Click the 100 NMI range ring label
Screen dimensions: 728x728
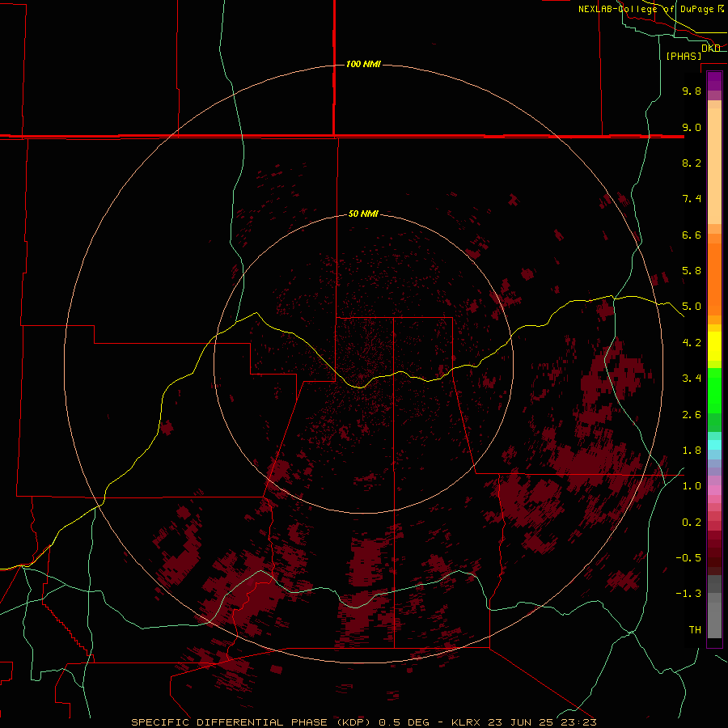point(363,64)
